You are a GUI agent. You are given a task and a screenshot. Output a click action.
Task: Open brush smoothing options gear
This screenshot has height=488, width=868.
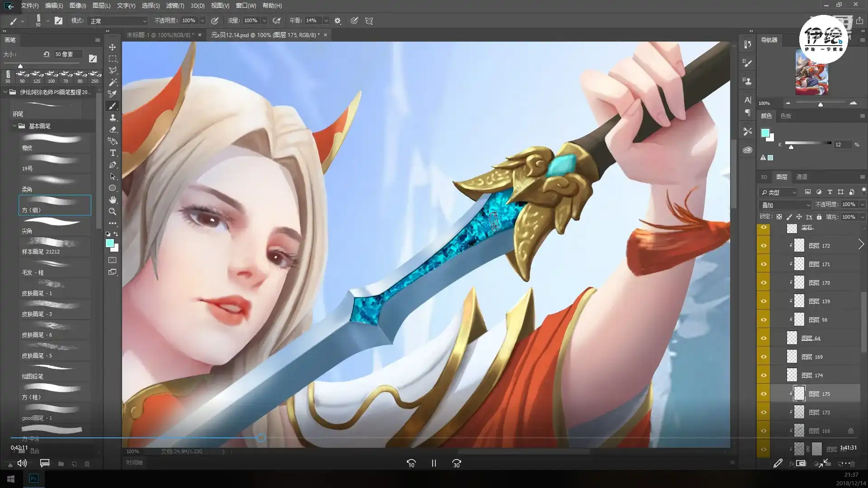click(337, 21)
